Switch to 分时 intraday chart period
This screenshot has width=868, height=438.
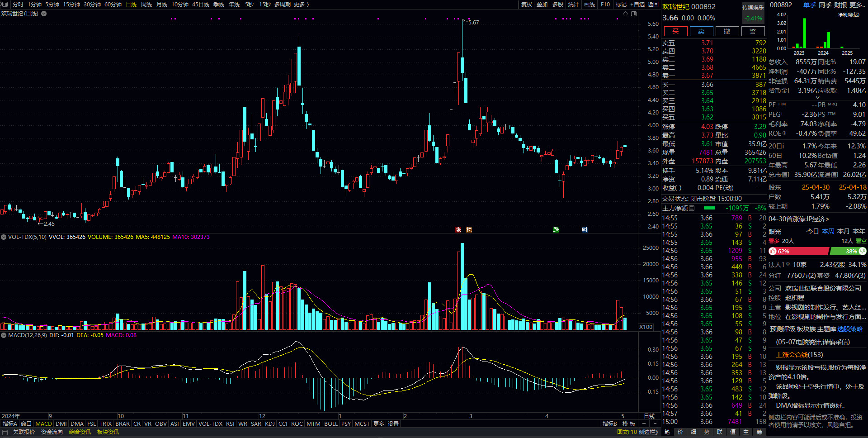(18, 4)
